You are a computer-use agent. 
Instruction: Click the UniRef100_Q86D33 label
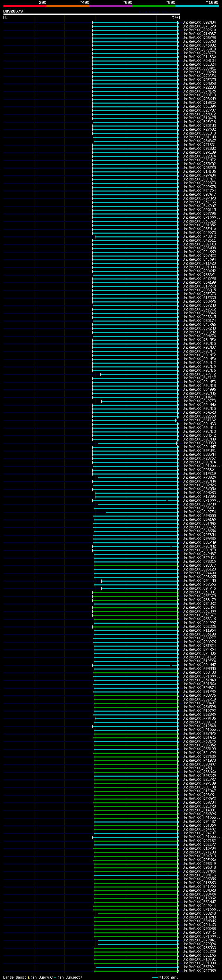point(199,947)
